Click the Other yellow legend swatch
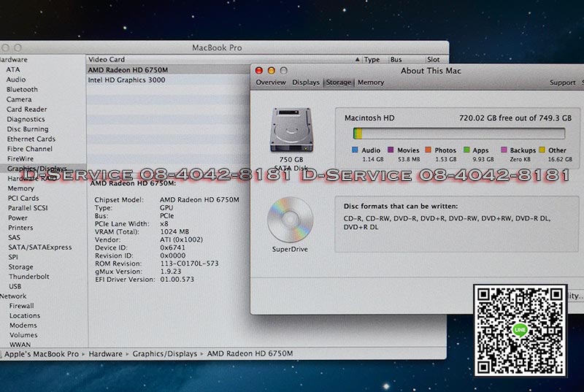Screen dimensions: 584x392 542,150
